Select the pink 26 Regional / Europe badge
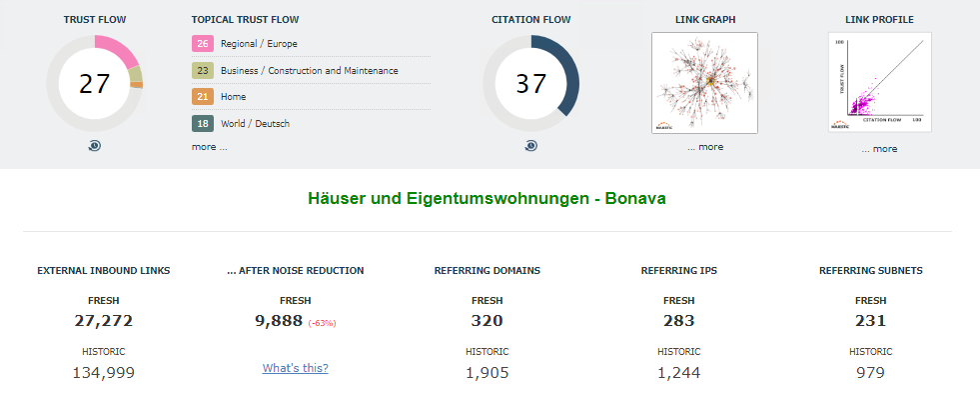This screenshot has width=980, height=394. (203, 44)
